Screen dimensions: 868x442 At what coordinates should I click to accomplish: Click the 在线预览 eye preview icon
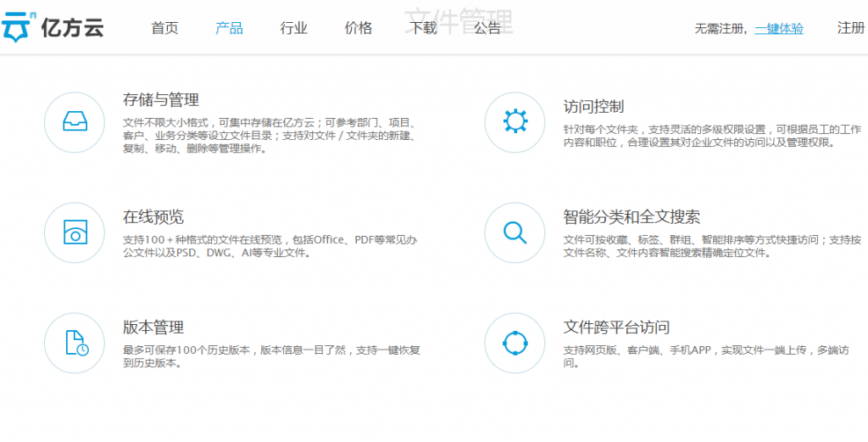click(x=75, y=232)
